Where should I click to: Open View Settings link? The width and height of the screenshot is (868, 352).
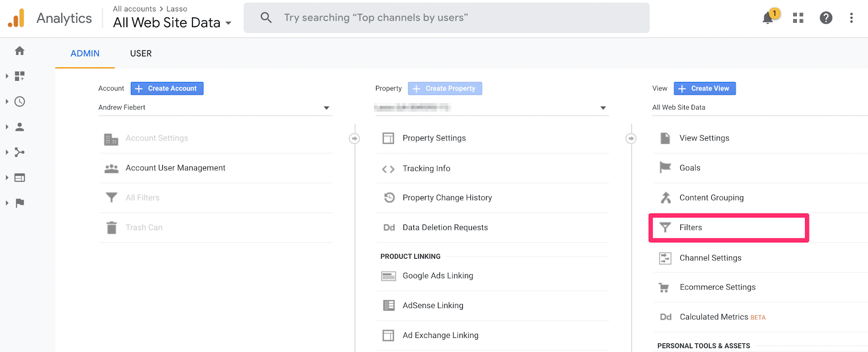point(705,138)
